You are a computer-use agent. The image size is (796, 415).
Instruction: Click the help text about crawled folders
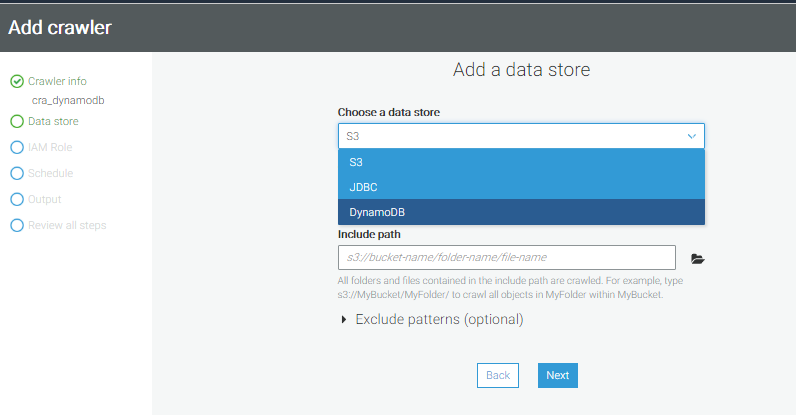tap(510, 288)
